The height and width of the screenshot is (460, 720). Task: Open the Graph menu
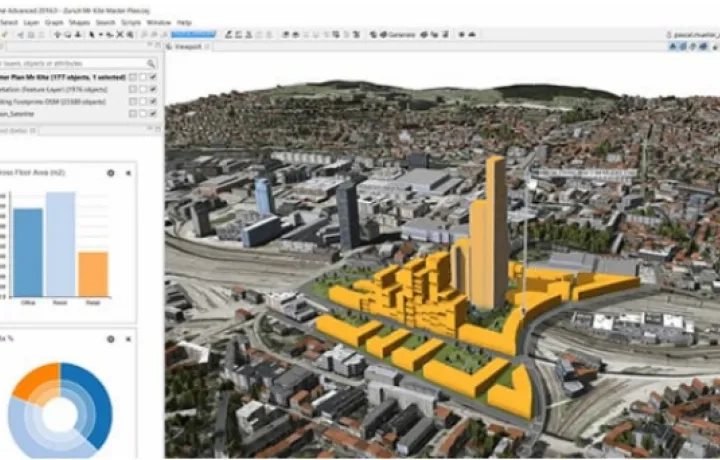(x=54, y=22)
